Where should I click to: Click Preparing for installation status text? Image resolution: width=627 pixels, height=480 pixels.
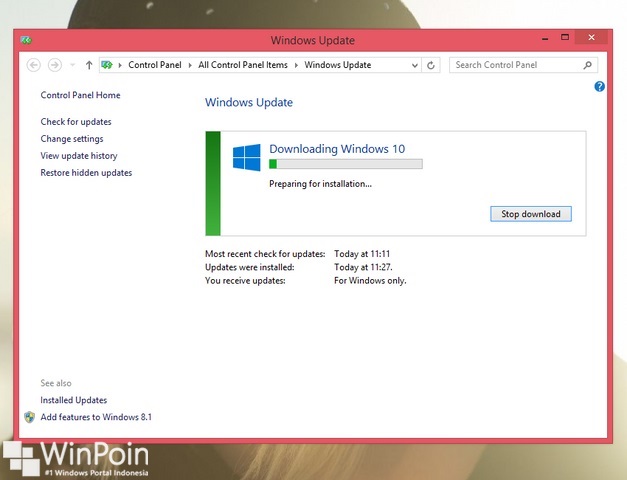coord(320,184)
